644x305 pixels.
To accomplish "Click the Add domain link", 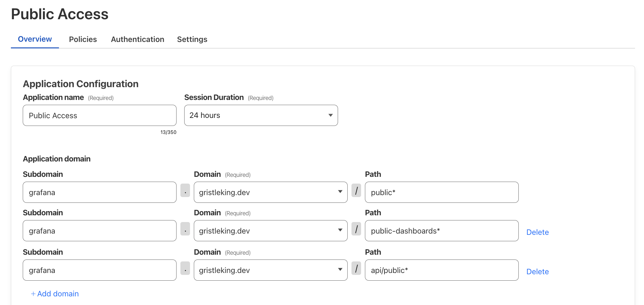I will [55, 293].
